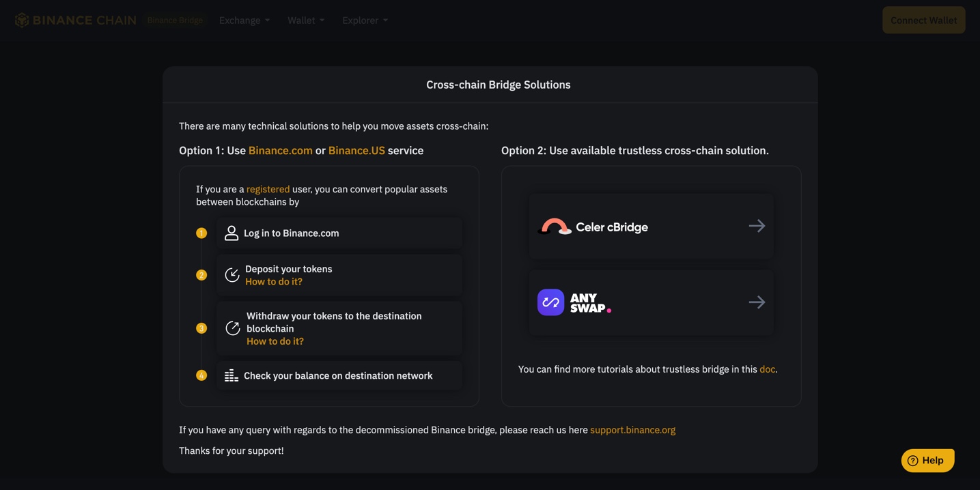Click the user icon beside Log in
The image size is (980, 490).
click(x=232, y=233)
